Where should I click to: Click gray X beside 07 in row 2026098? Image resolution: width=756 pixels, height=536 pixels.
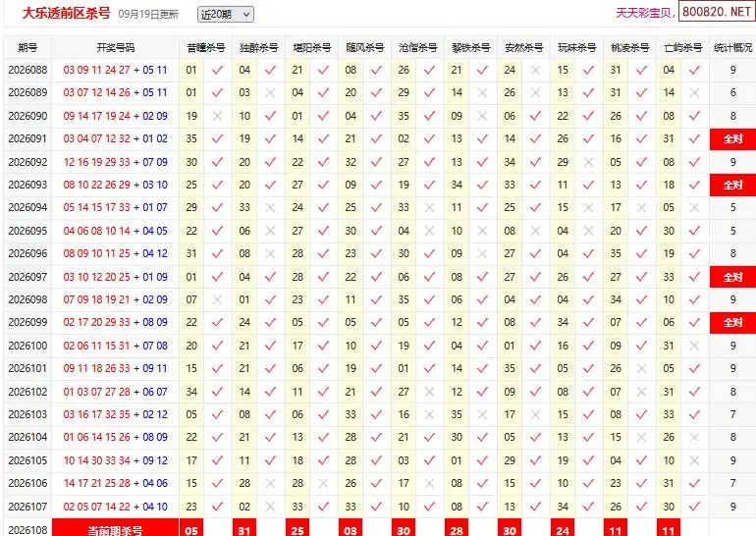point(217,299)
